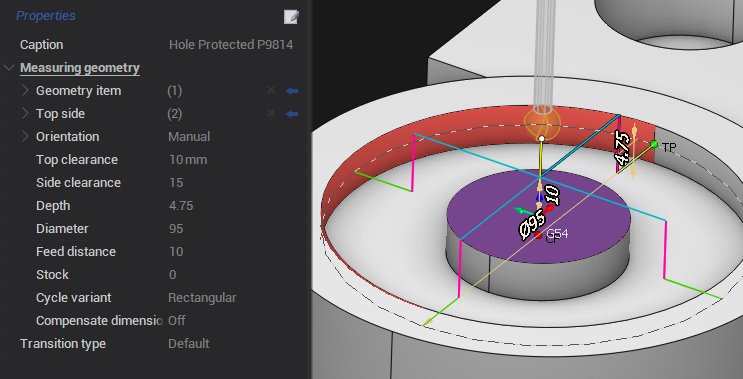
Task: Edit the Caption value Hole Protected P9814
Action: pyautogui.click(x=231, y=45)
